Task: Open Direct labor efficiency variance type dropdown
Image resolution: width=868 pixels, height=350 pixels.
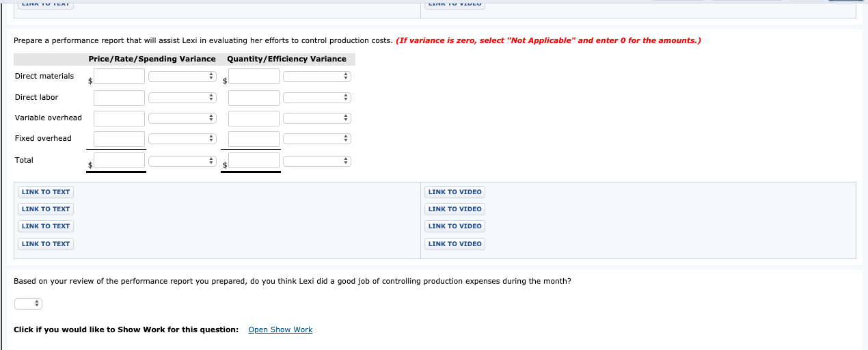Action: (317, 98)
